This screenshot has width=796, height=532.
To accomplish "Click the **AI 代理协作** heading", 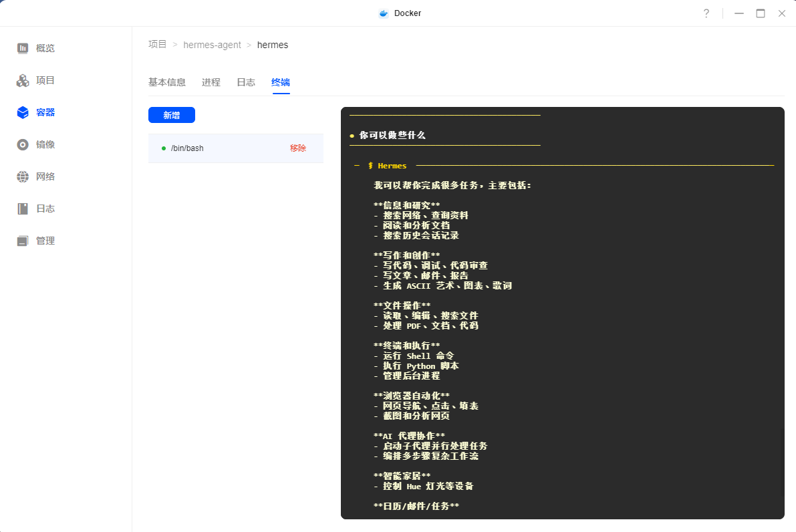I will [x=409, y=436].
